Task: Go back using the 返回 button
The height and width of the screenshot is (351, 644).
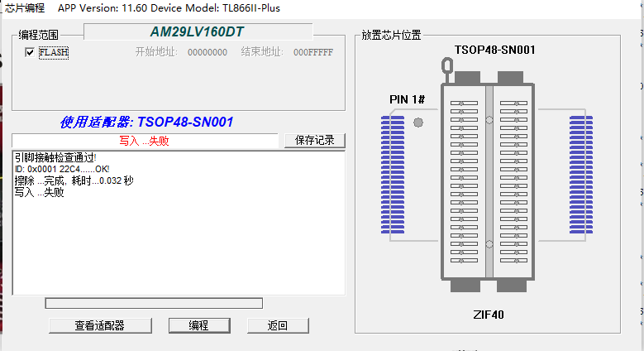Action: (x=277, y=325)
